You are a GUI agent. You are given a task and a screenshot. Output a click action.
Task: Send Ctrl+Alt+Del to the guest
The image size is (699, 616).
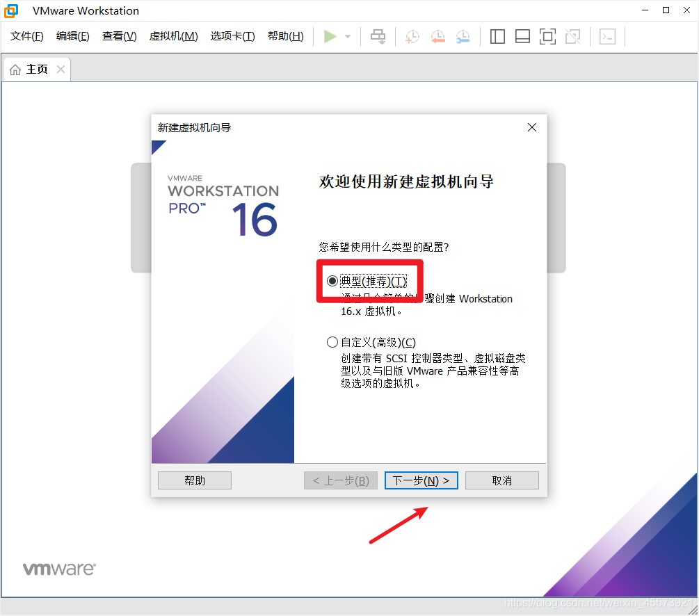(x=378, y=36)
